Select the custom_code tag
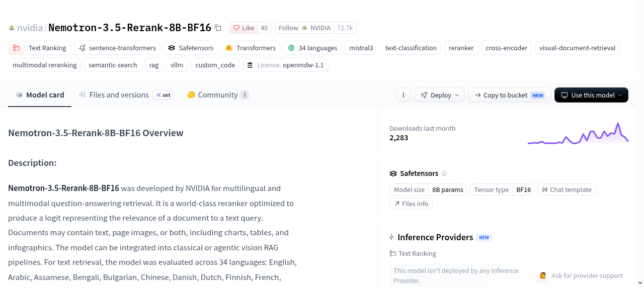The width and height of the screenshot is (644, 288). pyautogui.click(x=215, y=65)
